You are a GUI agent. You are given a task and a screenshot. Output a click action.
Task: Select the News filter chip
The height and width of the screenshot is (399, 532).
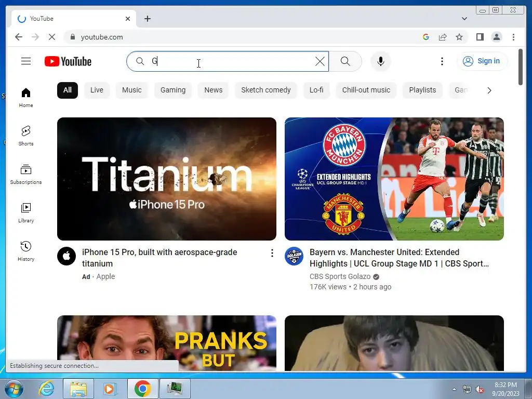tap(214, 90)
